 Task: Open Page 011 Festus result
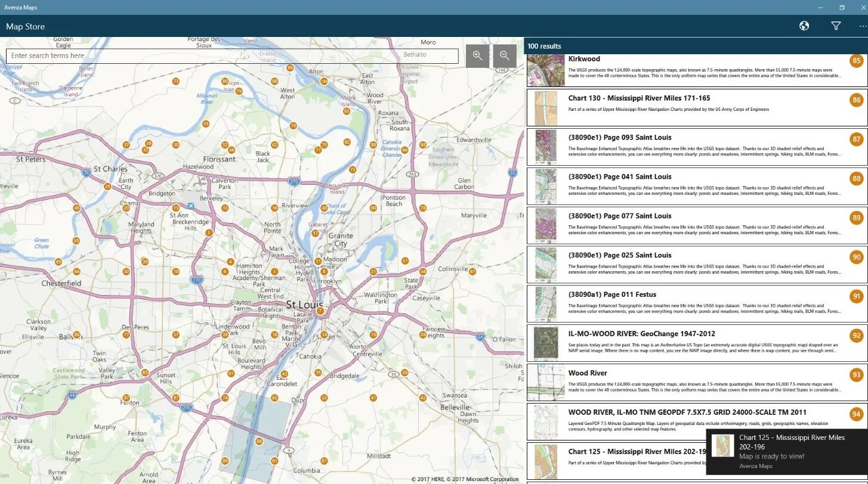pos(696,304)
